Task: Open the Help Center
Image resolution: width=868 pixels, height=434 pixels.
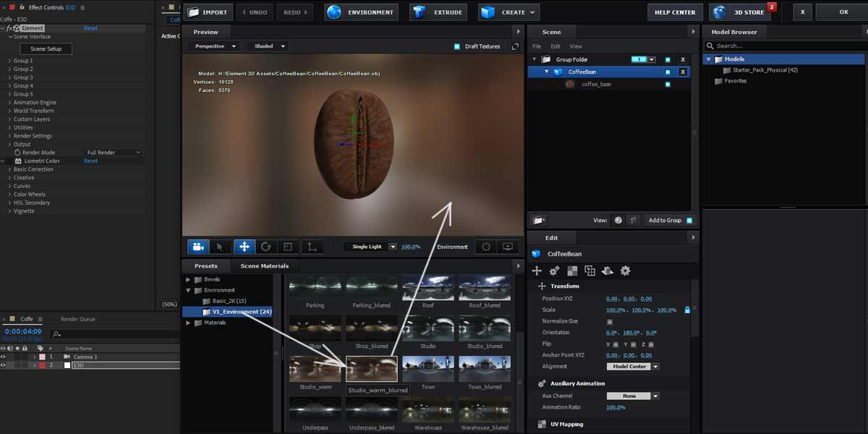Action: point(674,12)
